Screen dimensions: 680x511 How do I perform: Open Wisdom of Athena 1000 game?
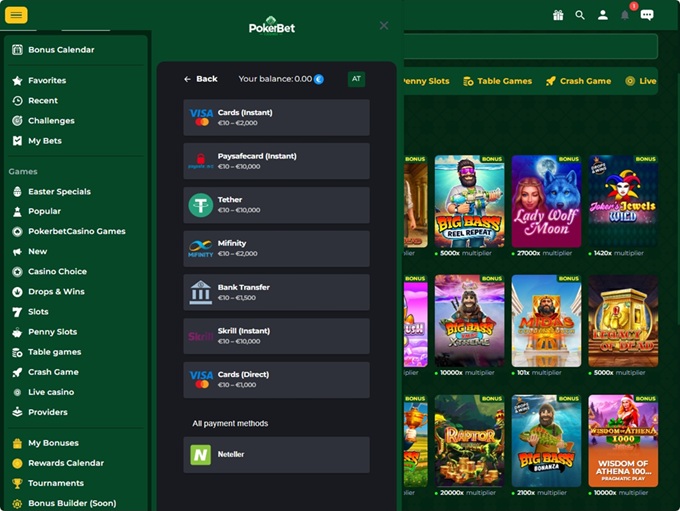coord(623,441)
